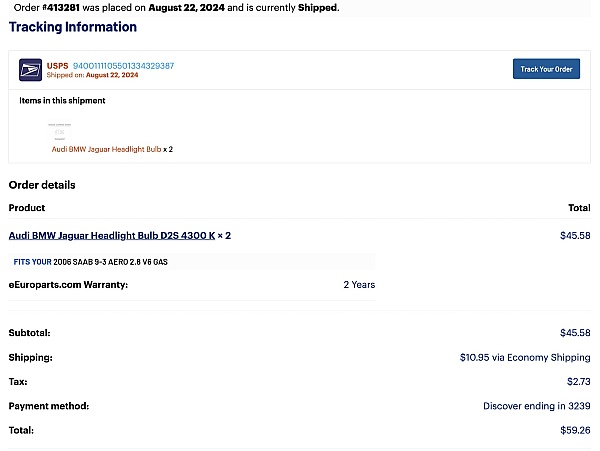Click the eEuroparts.com Warranty label
The height and width of the screenshot is (451, 600).
[68, 284]
